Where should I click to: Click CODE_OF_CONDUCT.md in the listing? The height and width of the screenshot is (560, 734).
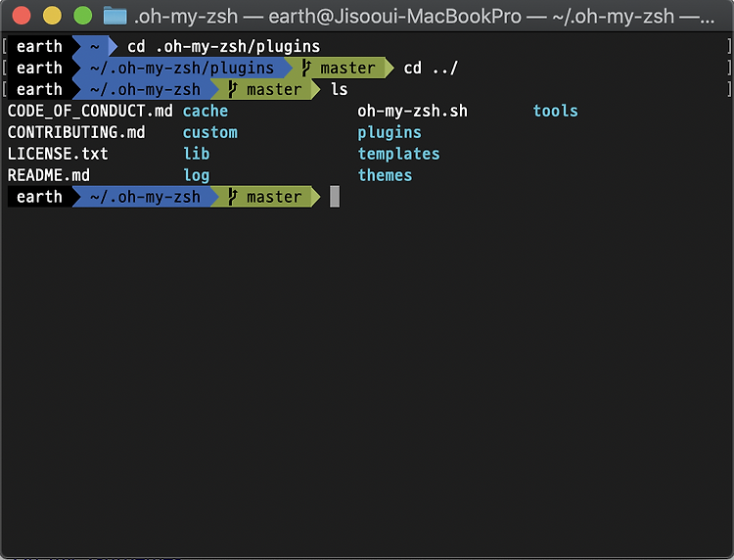click(90, 111)
